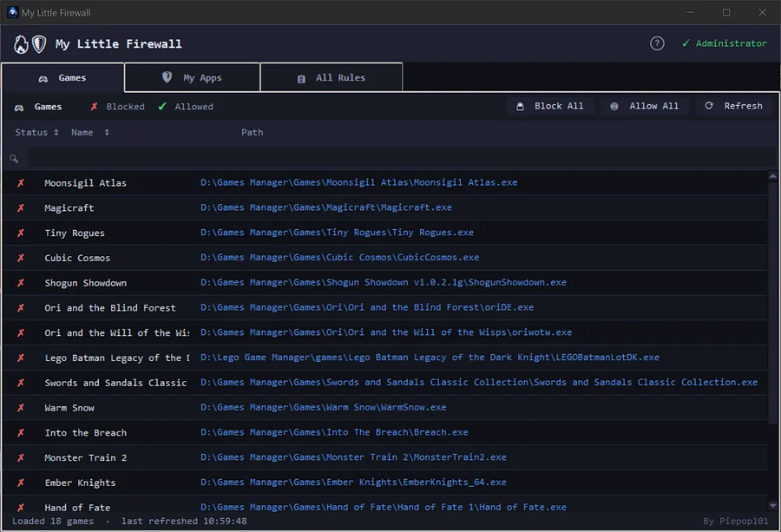The image size is (781, 532).
Task: Toggle blocked status for Moonsigil Atlas
Action: pos(21,183)
